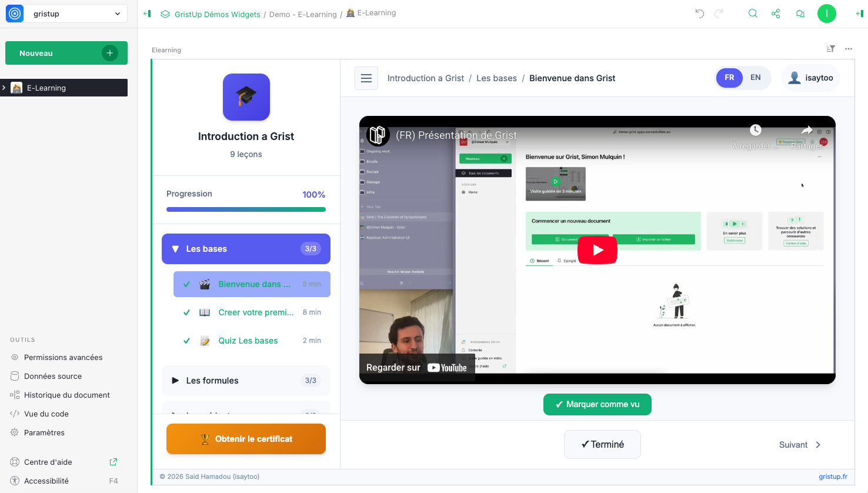Play the YouTube video
868x493 pixels.
tap(597, 250)
